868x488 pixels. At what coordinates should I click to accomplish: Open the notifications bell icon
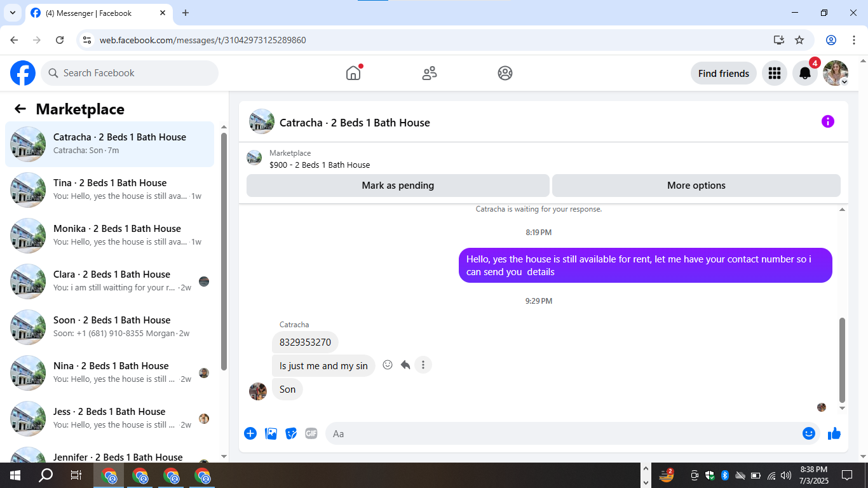805,73
